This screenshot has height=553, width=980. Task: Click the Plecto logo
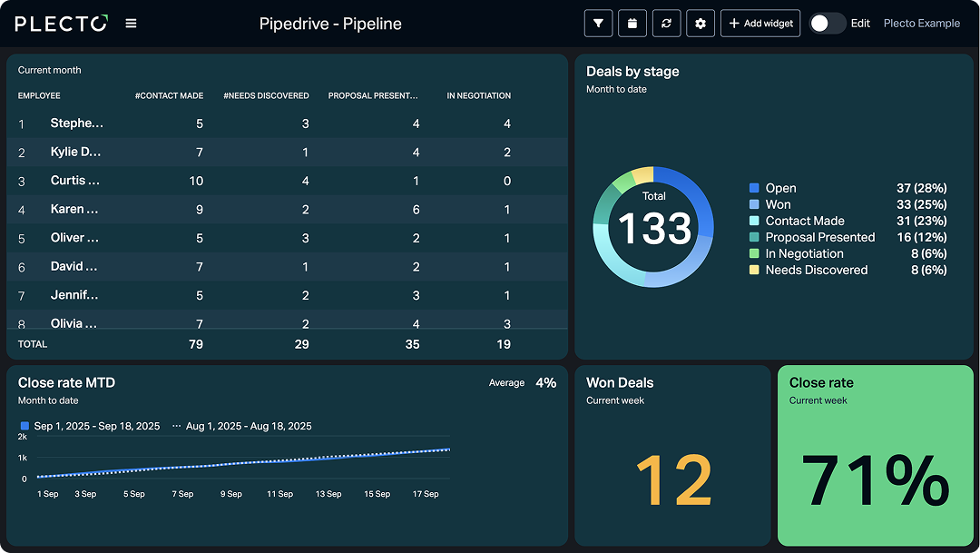pos(61,24)
